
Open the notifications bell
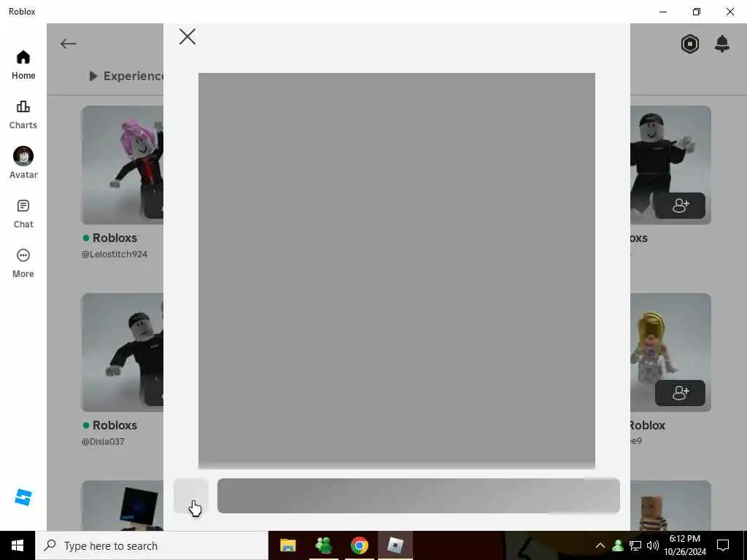pos(722,44)
